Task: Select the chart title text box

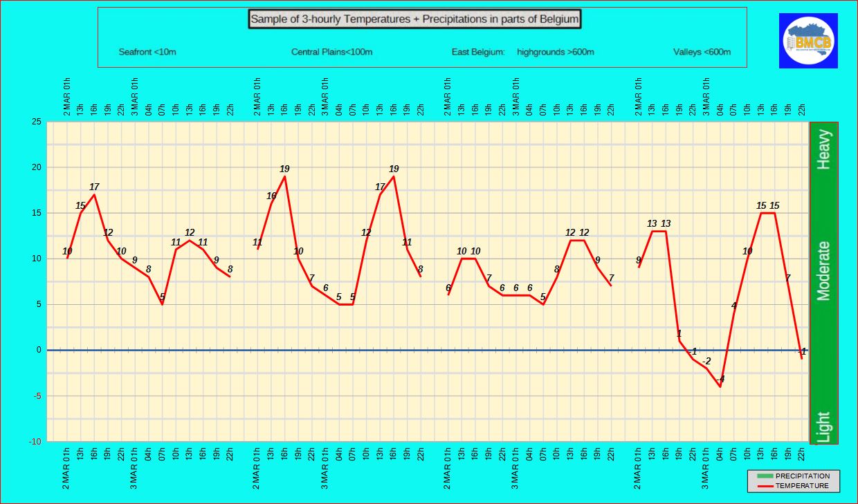Action: coord(414,19)
